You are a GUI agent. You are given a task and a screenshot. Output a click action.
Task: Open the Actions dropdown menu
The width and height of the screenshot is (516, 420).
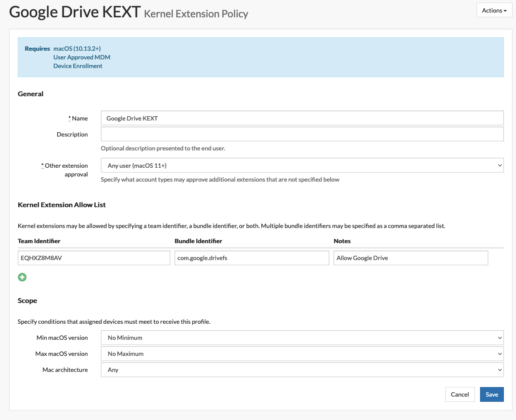point(494,10)
